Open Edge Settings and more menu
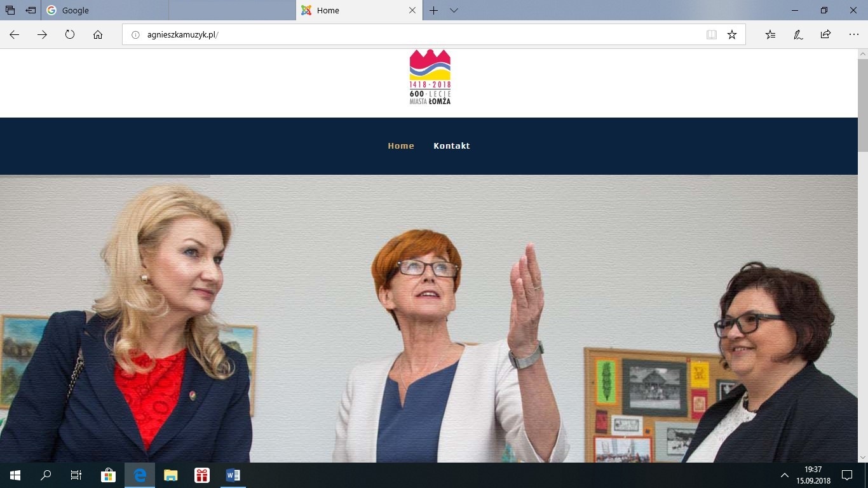This screenshot has height=488, width=868. click(853, 35)
